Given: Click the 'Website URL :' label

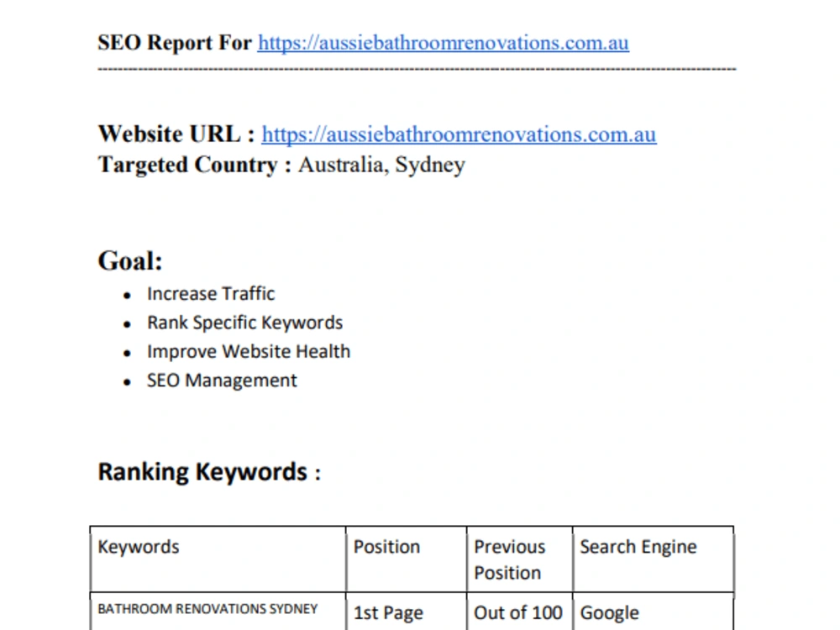Looking at the screenshot, I should pyautogui.click(x=176, y=134).
